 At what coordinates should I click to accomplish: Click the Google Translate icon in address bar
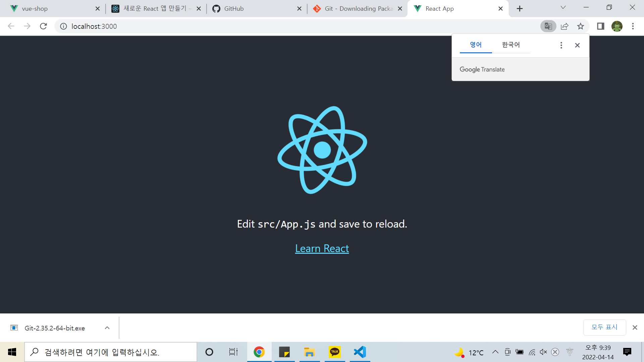click(548, 26)
